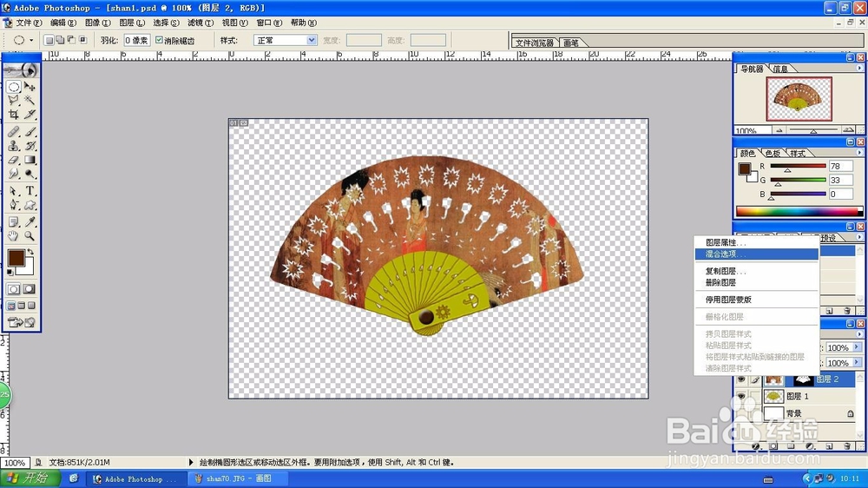The width and height of the screenshot is (868, 488).
Task: Select the Move tool
Action: [30, 87]
